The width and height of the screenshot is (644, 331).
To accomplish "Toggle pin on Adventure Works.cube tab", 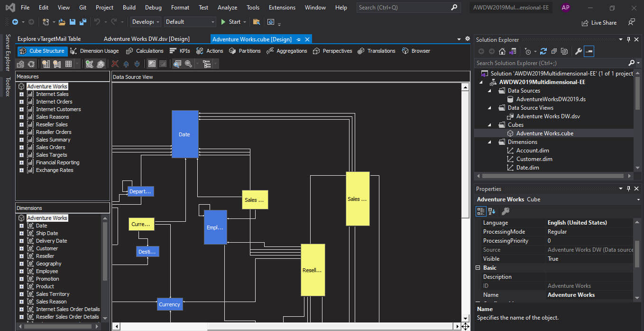I will pyautogui.click(x=298, y=39).
